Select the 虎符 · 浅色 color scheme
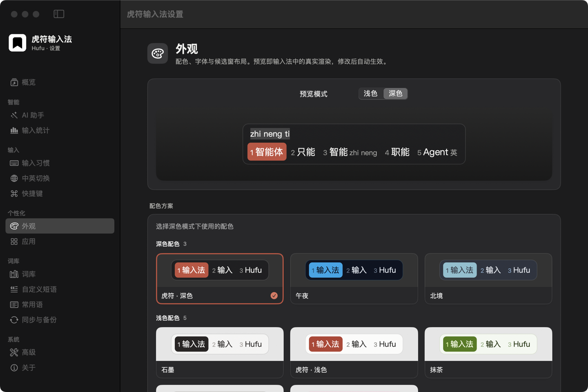 coord(354,352)
